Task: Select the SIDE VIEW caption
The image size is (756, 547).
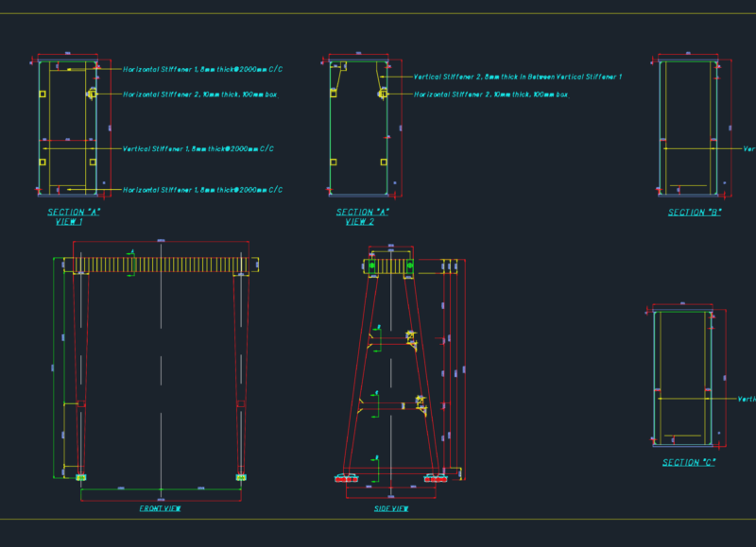Action: point(391,508)
